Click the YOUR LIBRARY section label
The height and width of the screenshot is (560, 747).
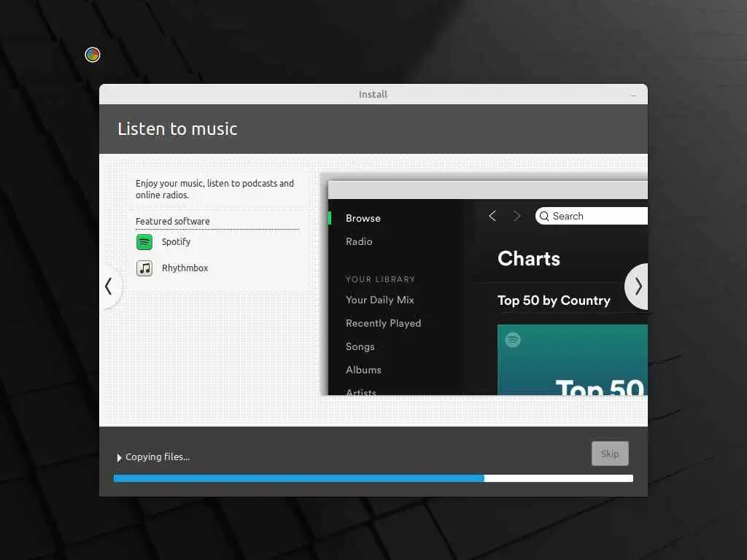point(380,279)
